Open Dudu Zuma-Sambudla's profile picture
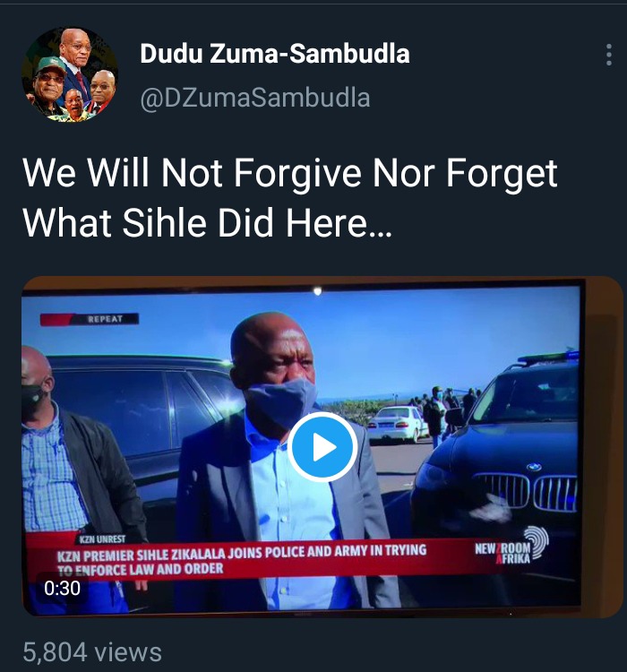Viewport: 627px width, 672px height. click(x=70, y=74)
